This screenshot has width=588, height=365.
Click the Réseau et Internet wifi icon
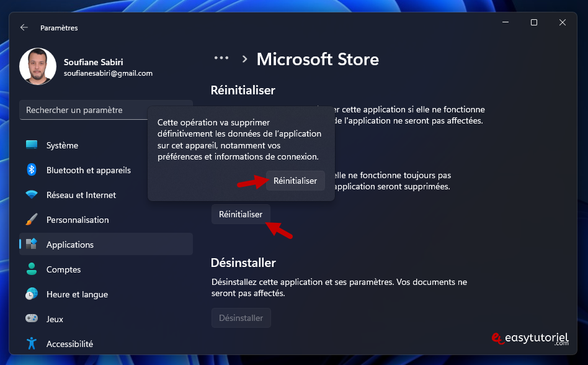click(x=32, y=195)
